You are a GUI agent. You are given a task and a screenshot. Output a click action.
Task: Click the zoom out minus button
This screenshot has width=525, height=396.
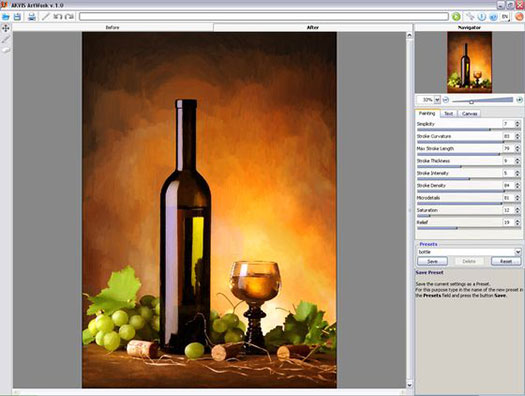point(446,100)
